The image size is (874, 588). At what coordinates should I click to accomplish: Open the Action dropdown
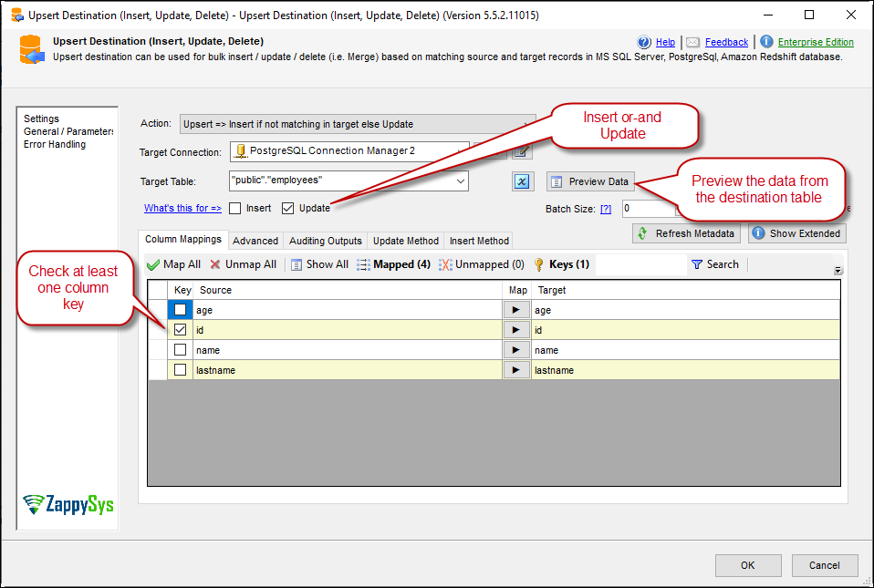coord(358,124)
